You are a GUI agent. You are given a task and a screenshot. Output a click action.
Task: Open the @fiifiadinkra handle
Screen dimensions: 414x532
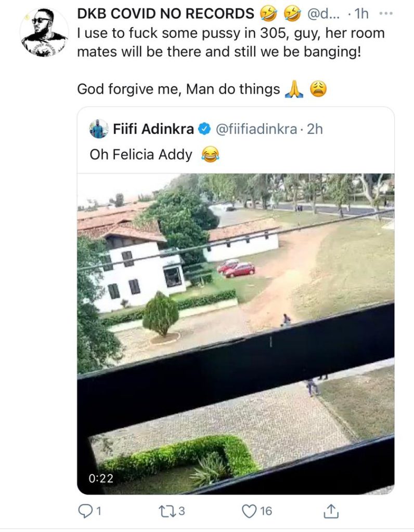(256, 129)
